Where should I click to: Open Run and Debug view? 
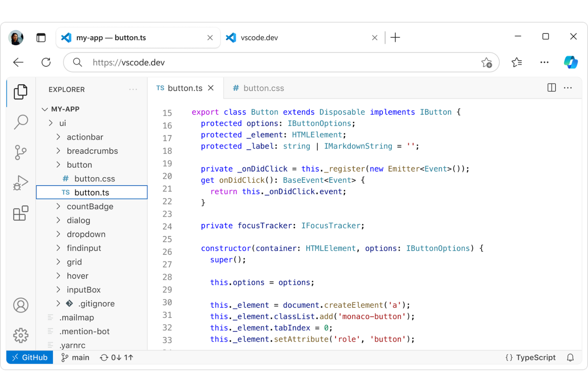click(x=21, y=183)
